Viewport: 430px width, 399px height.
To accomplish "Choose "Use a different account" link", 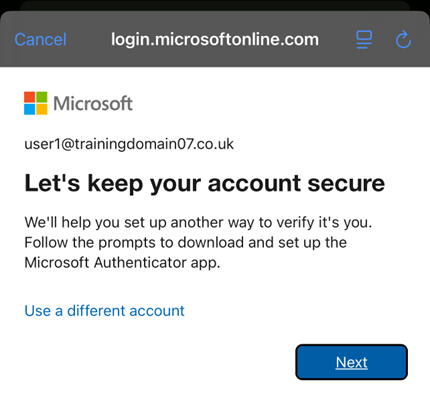I will click(x=104, y=311).
